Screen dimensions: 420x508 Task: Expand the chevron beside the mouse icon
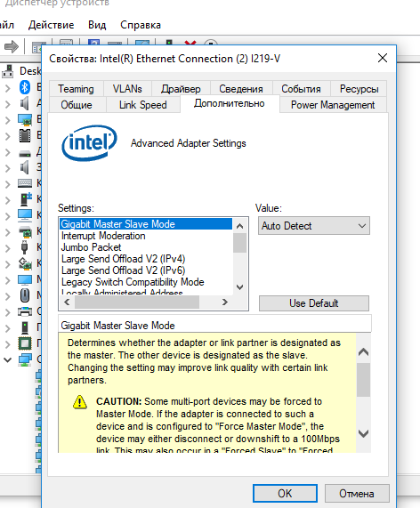coord(8,296)
